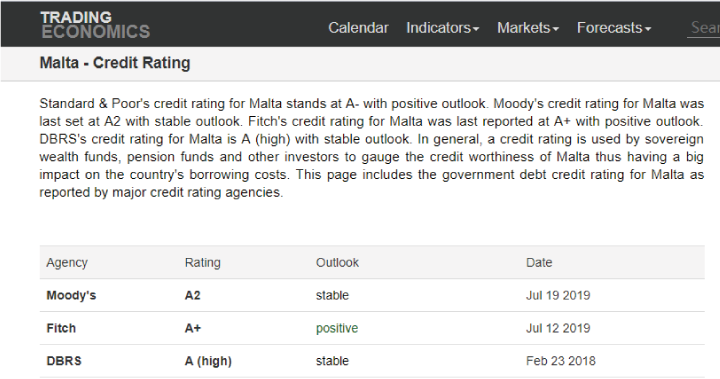Select the Fitch agency row
The height and width of the screenshot is (379, 720).
coord(372,328)
